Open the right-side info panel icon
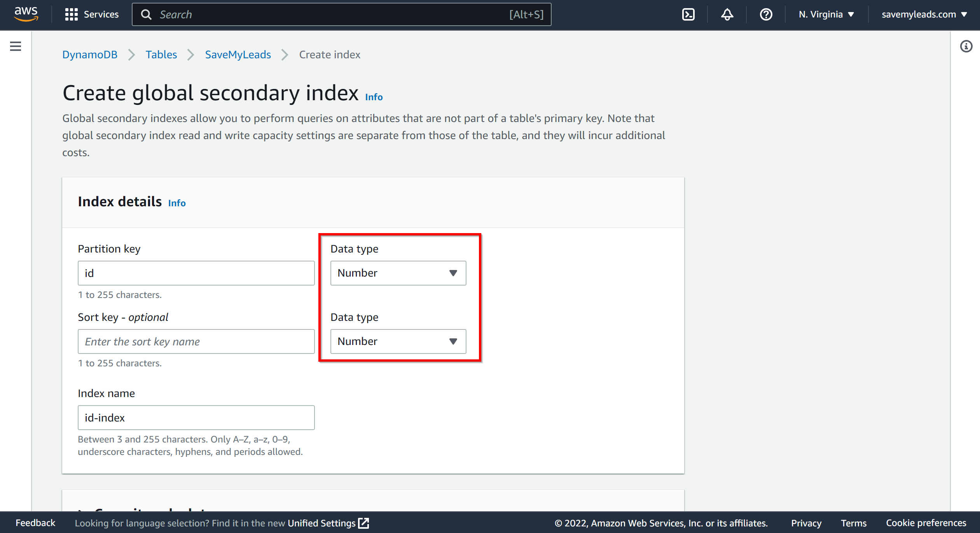The height and width of the screenshot is (533, 980). click(x=966, y=46)
